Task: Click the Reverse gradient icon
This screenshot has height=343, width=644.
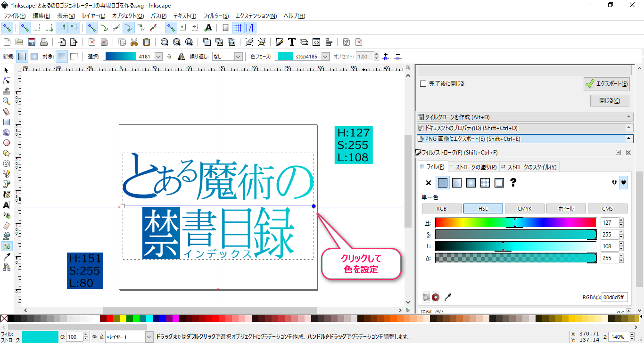Action: coord(181,57)
